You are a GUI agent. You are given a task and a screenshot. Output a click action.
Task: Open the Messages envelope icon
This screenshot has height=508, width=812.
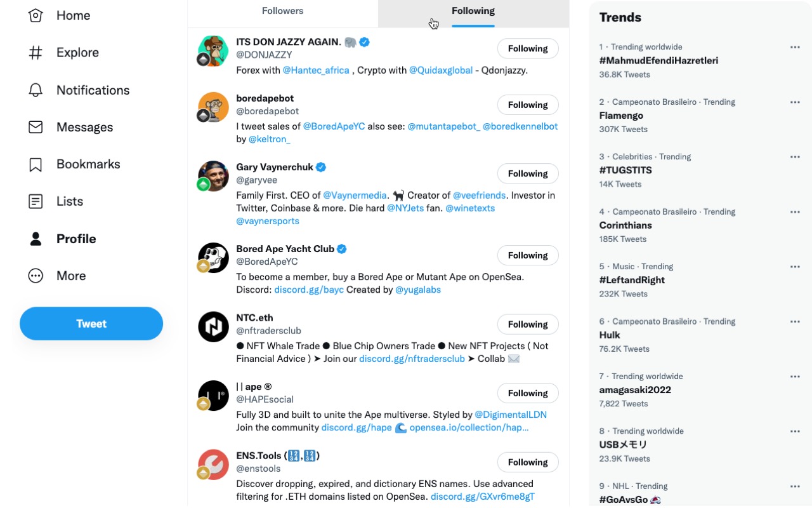pyautogui.click(x=36, y=127)
